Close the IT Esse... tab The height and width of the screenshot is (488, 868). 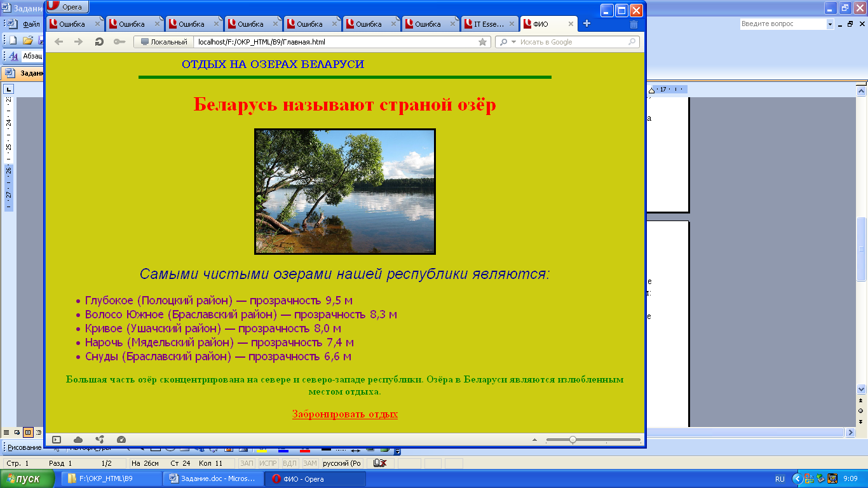point(512,24)
